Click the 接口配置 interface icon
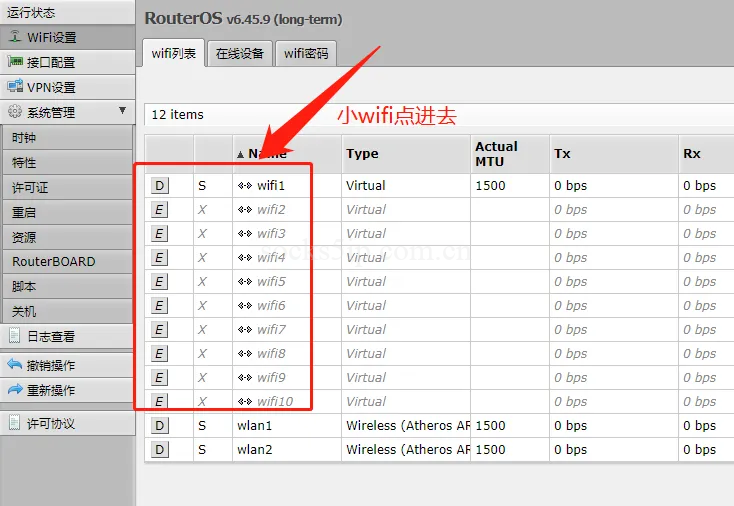This screenshot has width=734, height=506. click(15, 62)
